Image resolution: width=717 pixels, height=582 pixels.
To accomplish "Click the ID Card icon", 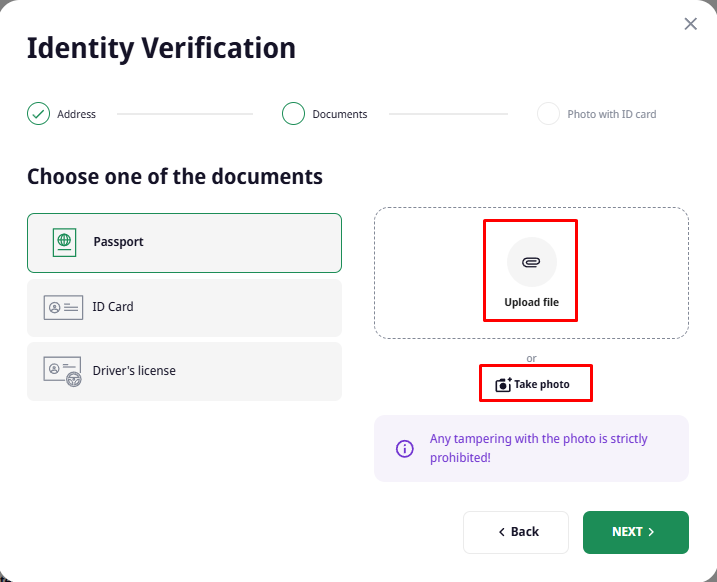I will pyautogui.click(x=63, y=307).
